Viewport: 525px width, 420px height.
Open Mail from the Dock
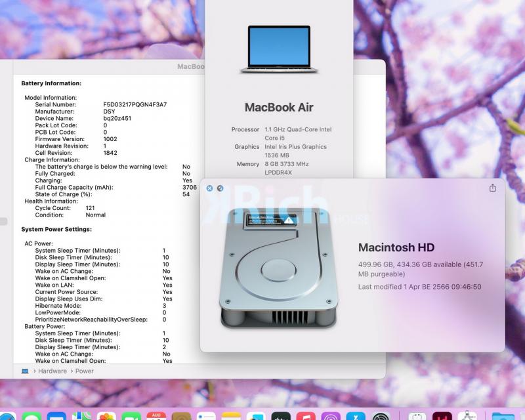coord(56,416)
